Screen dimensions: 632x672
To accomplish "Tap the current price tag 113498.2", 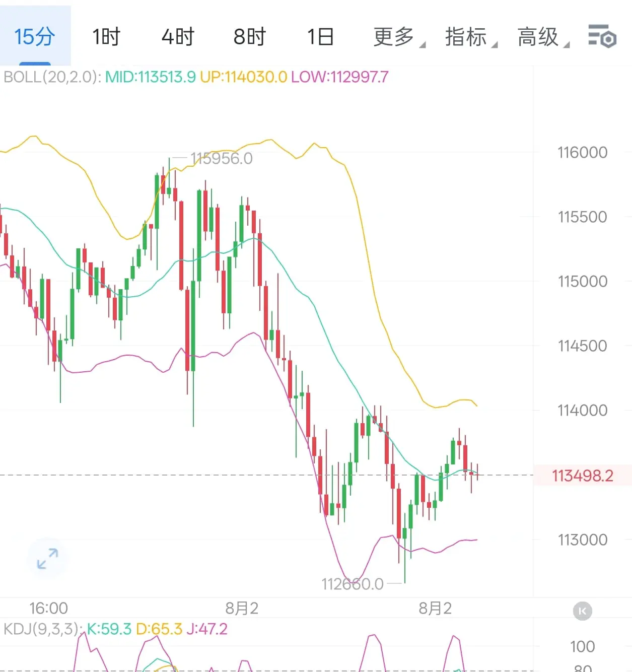I will point(583,476).
